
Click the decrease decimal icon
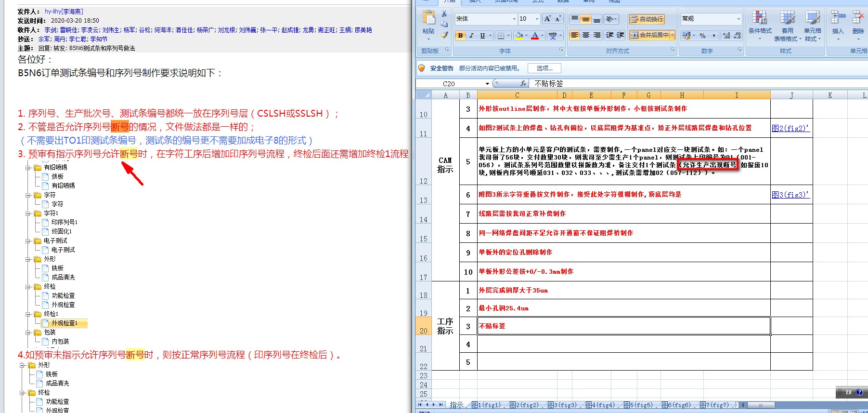tap(737, 35)
